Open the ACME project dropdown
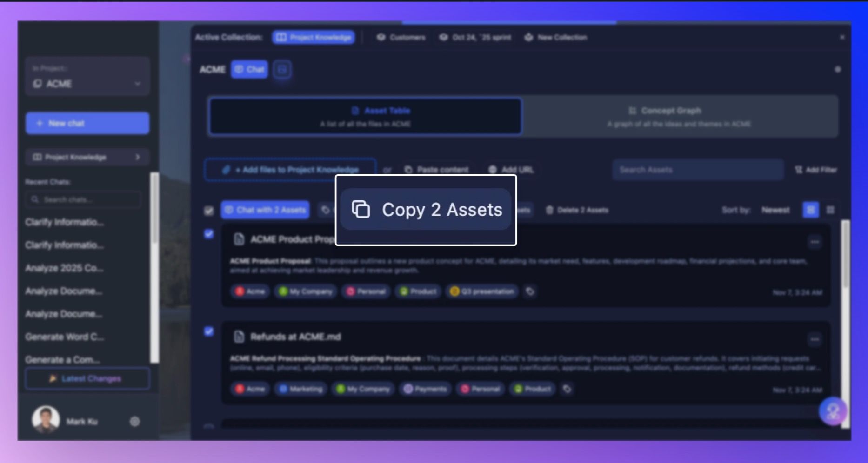 87,84
